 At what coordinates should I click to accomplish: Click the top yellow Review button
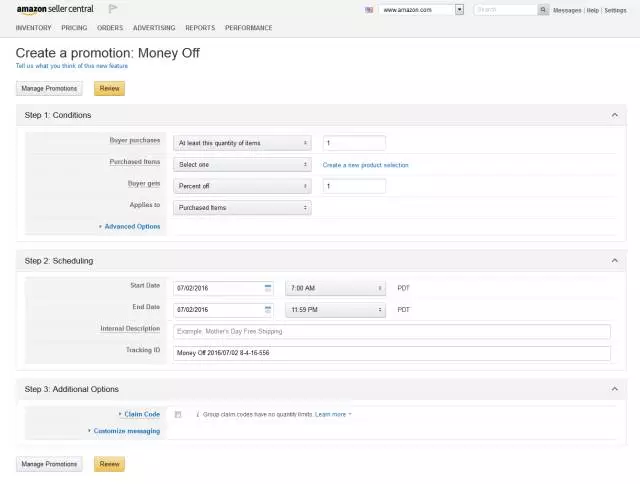[x=109, y=89]
